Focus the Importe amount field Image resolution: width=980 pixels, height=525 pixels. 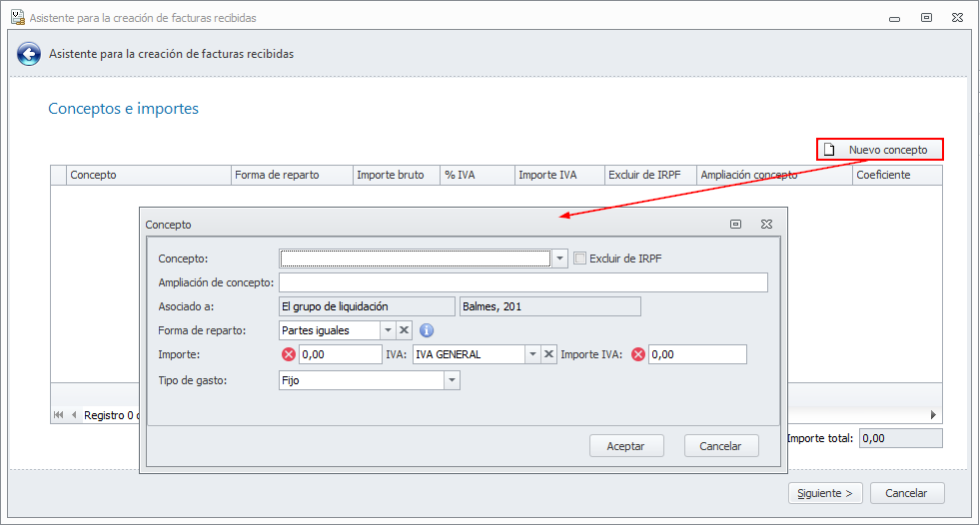pos(340,354)
